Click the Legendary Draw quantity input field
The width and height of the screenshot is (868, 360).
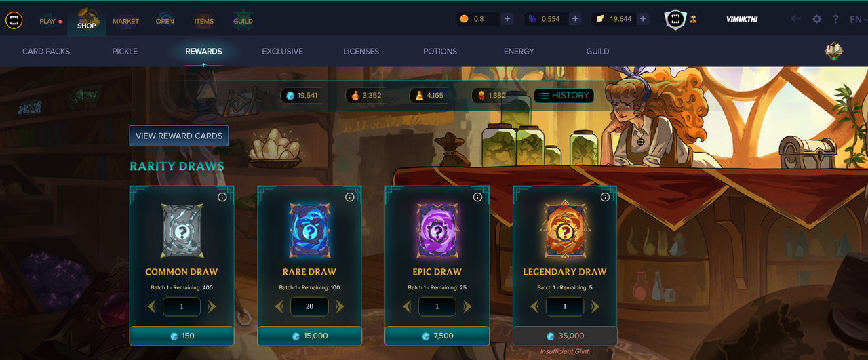point(565,306)
